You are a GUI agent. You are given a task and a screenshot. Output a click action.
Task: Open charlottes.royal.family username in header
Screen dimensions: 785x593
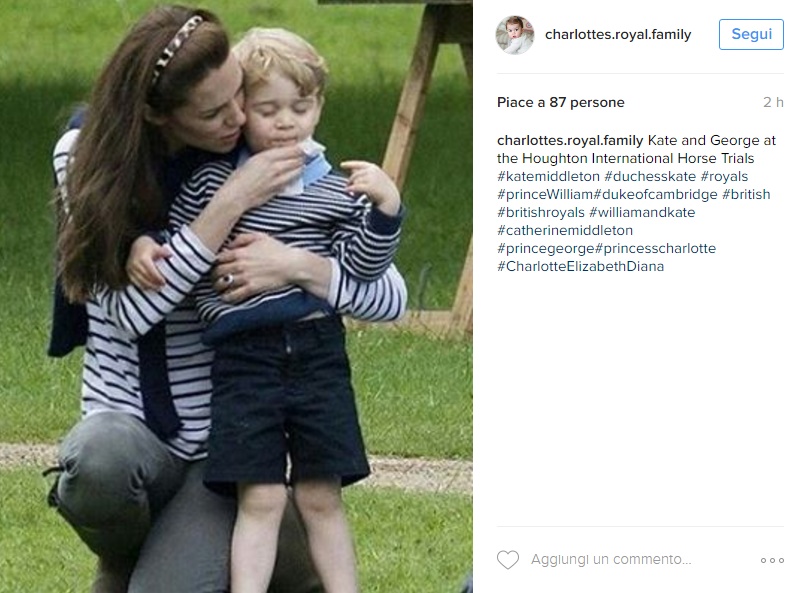click(x=618, y=35)
